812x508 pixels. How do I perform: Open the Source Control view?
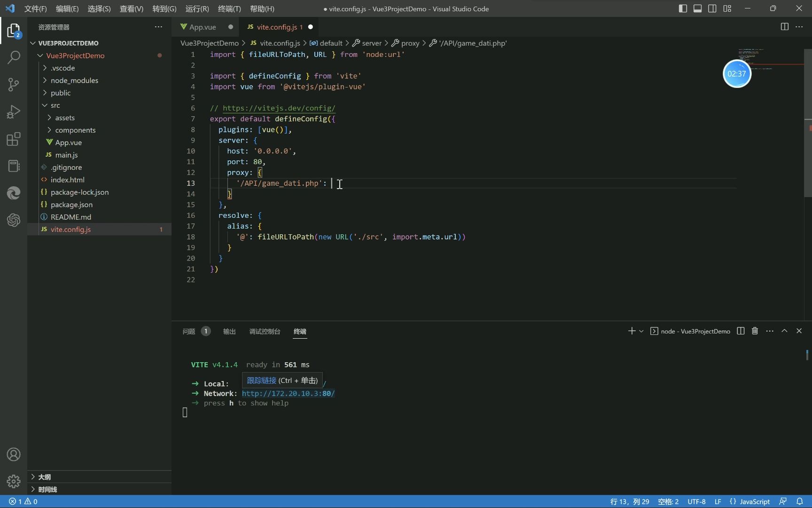[14, 85]
